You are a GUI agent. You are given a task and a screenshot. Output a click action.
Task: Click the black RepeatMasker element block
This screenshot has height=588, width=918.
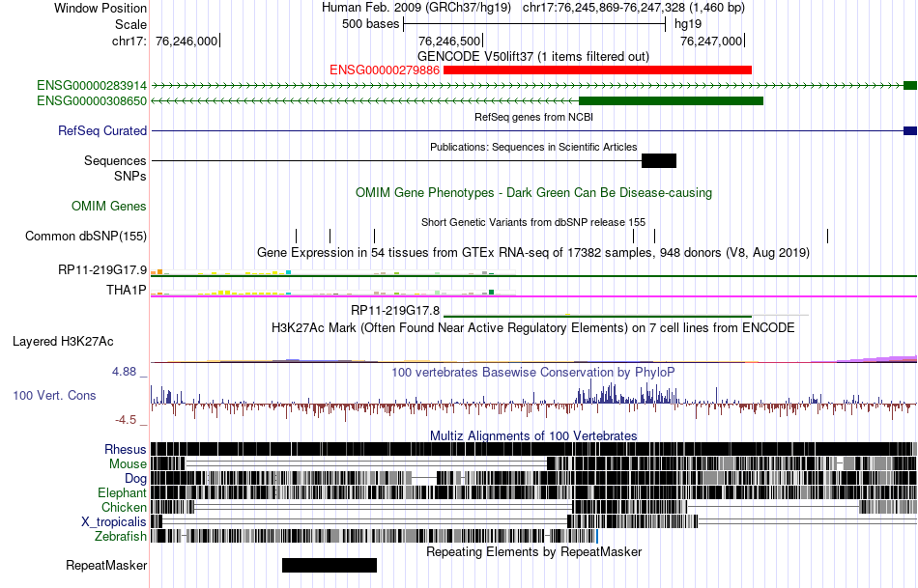[x=330, y=565]
